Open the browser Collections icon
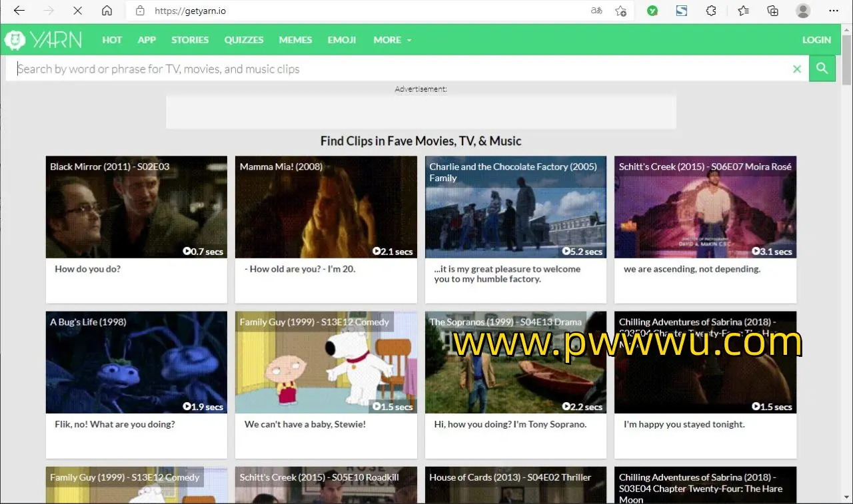853x504 pixels. (x=772, y=11)
